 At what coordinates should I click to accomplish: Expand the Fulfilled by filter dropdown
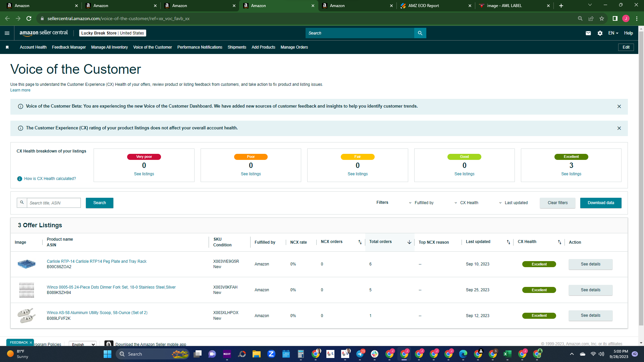click(421, 203)
